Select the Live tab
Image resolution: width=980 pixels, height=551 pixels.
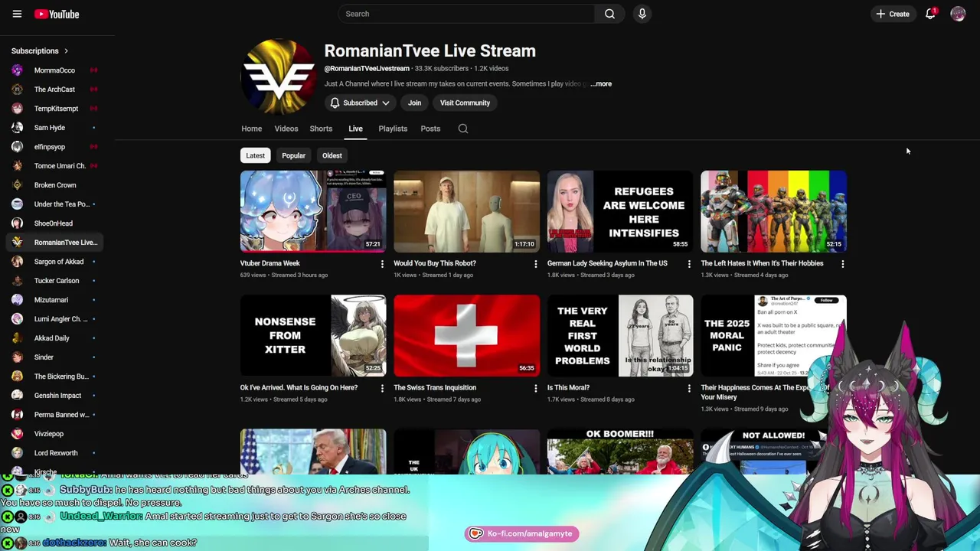pos(356,129)
